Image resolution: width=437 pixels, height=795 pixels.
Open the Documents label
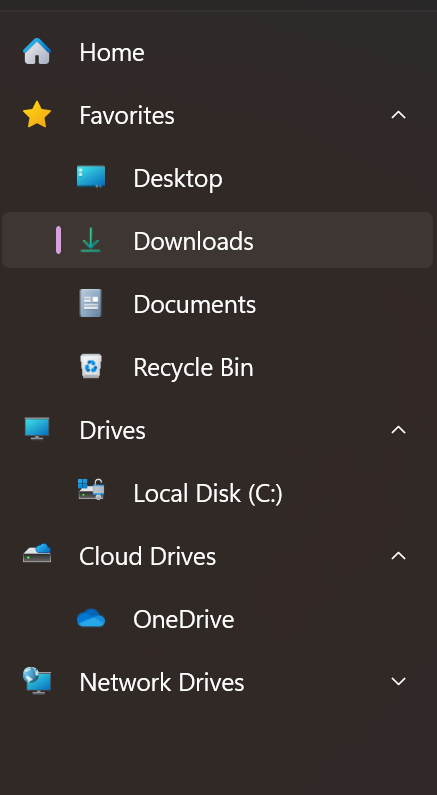pyautogui.click(x=195, y=304)
